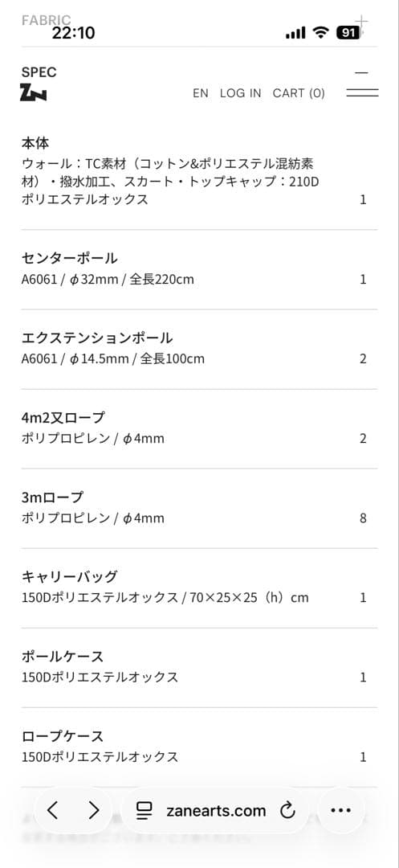Tap the battery indicator showing 91
The image size is (399, 868).
pyautogui.click(x=348, y=33)
